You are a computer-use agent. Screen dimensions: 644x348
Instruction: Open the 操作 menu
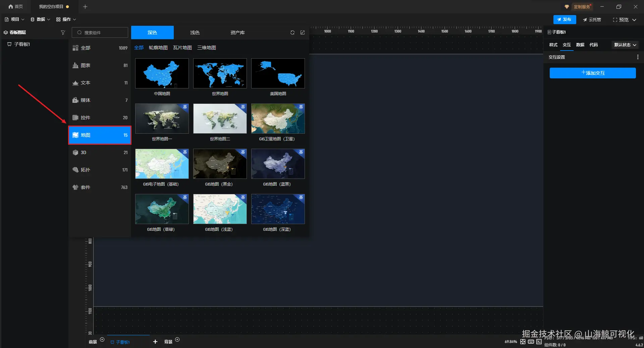pos(66,19)
